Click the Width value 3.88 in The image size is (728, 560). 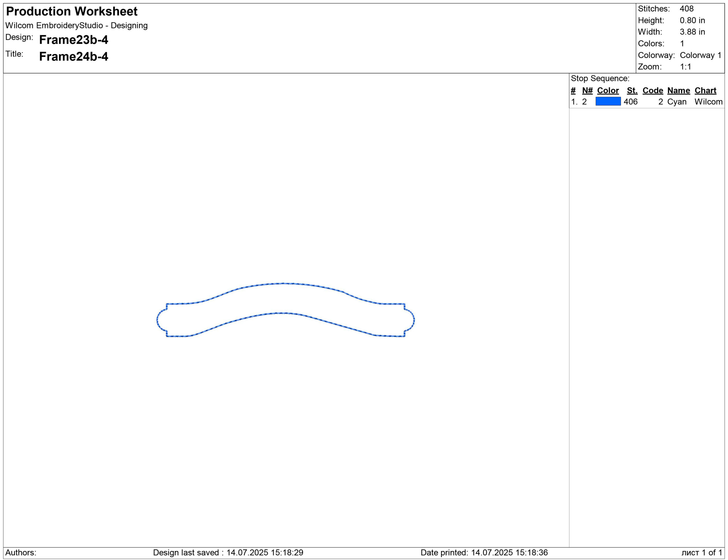[692, 32]
